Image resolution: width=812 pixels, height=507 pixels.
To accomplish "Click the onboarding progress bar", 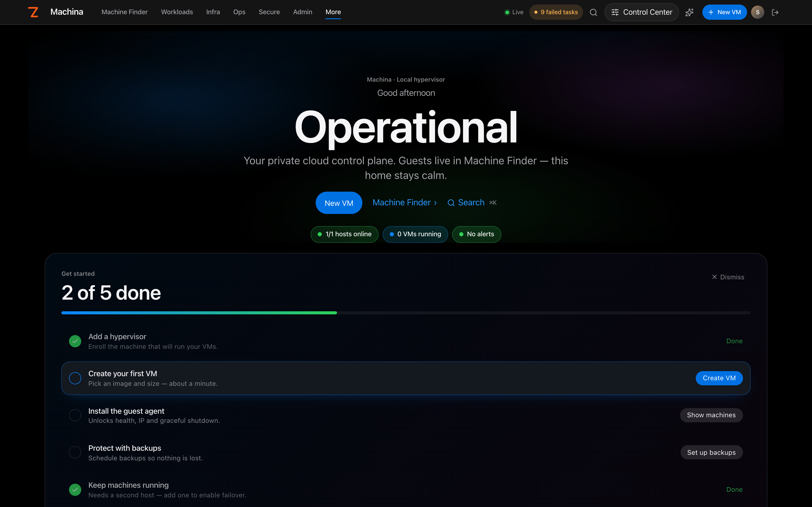I will point(406,313).
